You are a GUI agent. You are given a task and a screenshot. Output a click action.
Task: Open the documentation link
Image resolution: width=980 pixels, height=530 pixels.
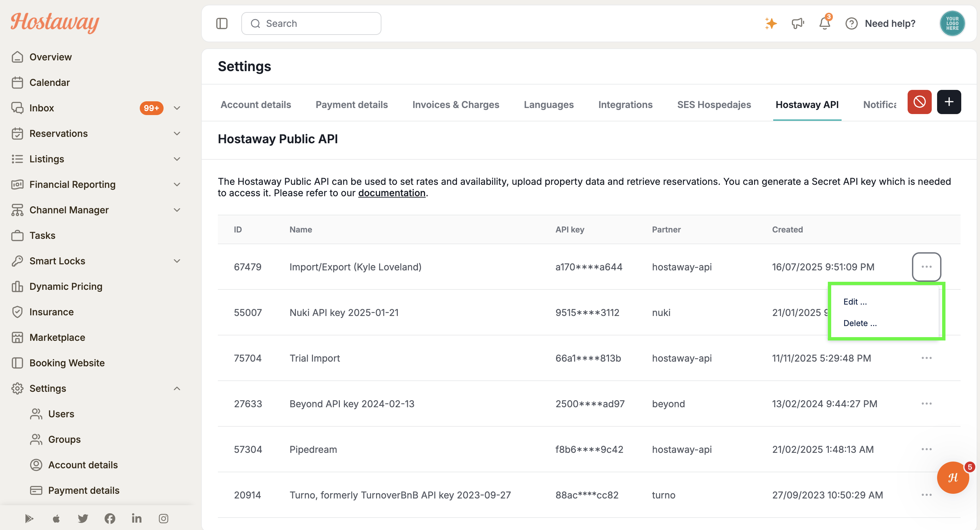click(x=392, y=193)
